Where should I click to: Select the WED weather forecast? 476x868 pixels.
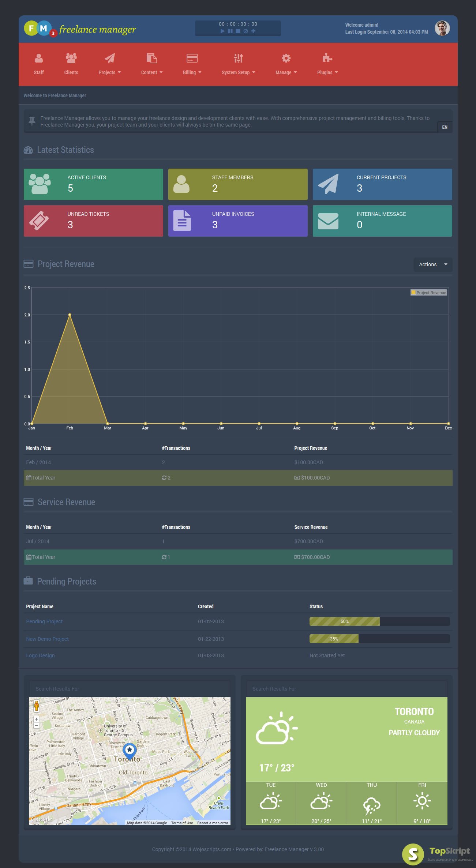pyautogui.click(x=321, y=803)
